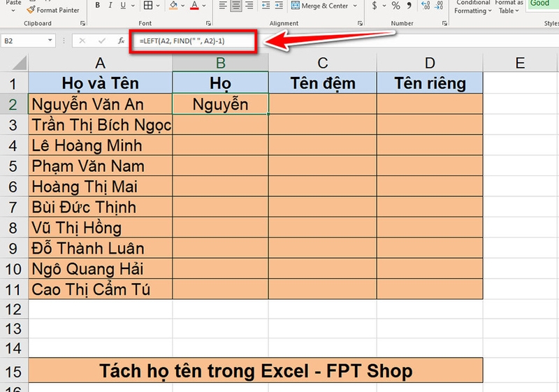Click the Name Box showing B2
The height and width of the screenshot is (392, 559).
coord(23,41)
